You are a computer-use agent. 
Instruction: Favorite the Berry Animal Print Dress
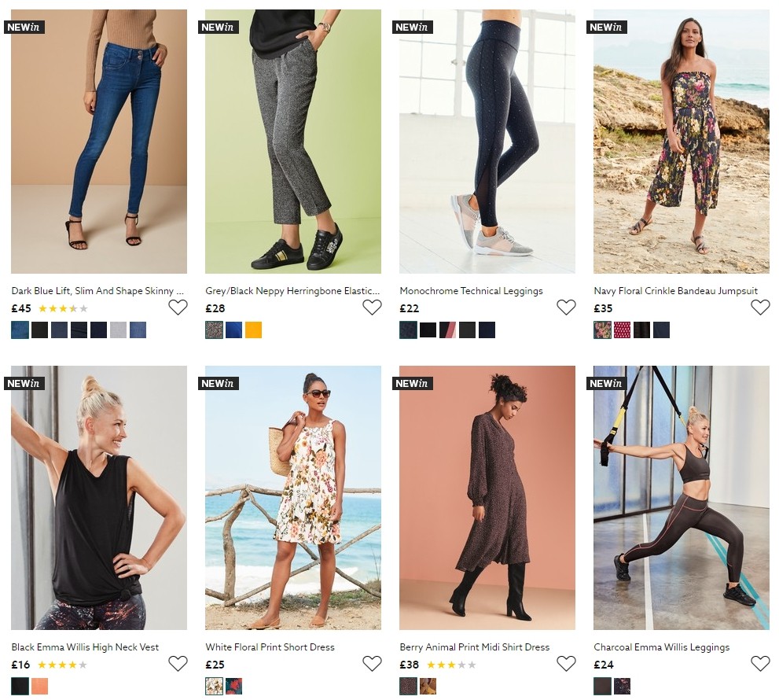point(566,664)
